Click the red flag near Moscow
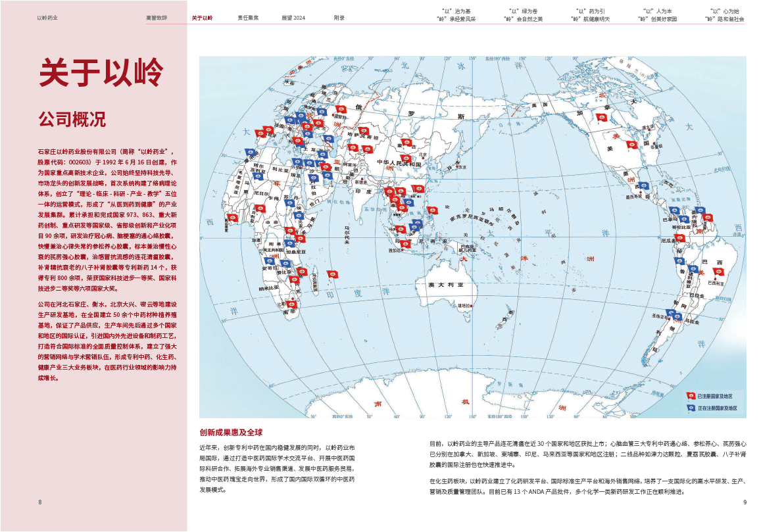784x532 pixels. tap(341, 110)
